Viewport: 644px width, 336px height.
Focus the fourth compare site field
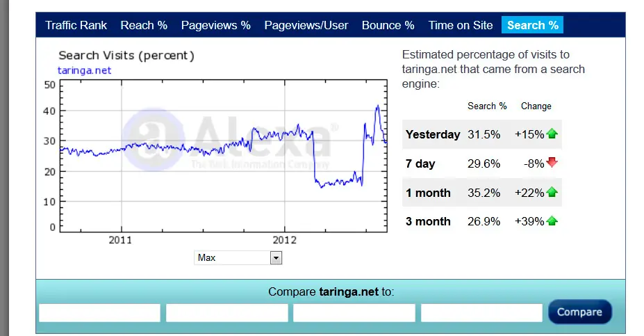(481, 313)
